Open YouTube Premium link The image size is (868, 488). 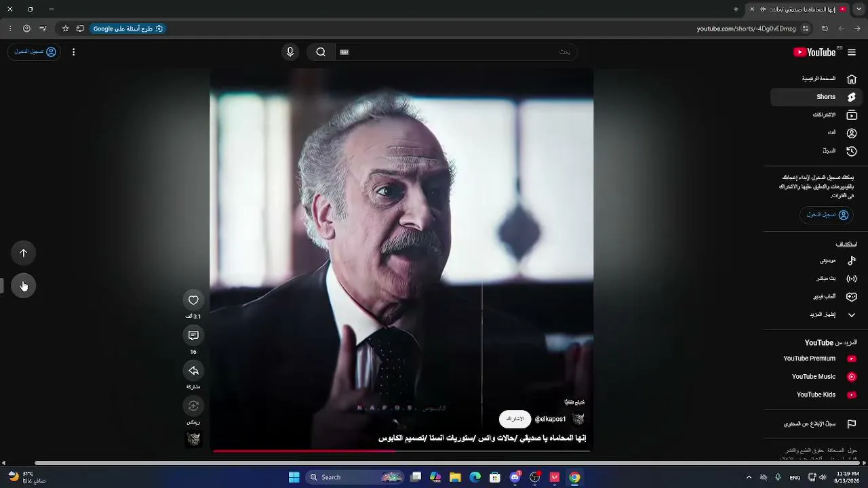pos(816,359)
